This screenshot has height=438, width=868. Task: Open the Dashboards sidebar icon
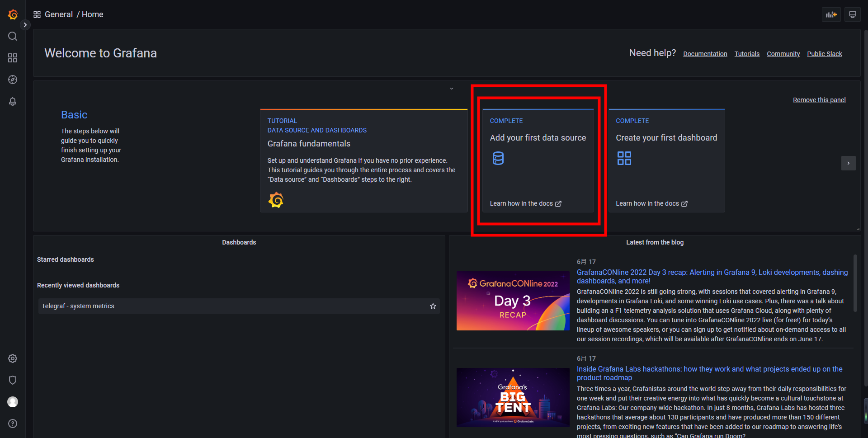coord(13,58)
